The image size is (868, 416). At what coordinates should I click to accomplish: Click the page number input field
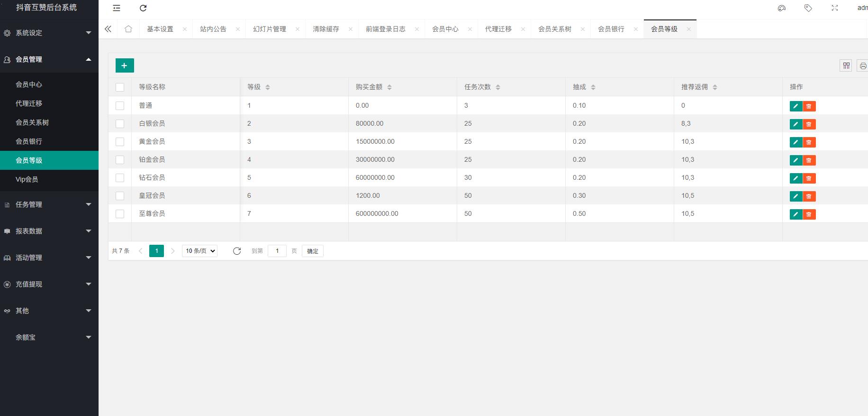pyautogui.click(x=277, y=251)
